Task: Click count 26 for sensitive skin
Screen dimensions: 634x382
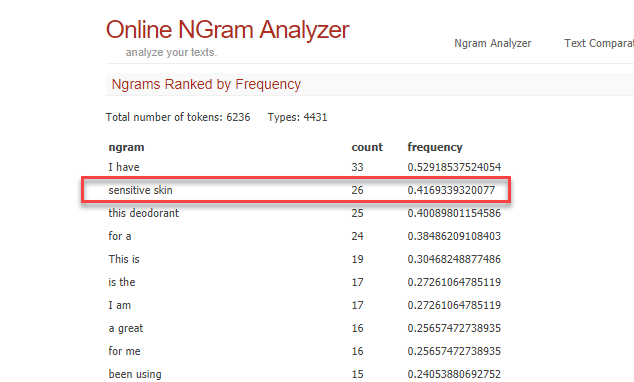Action: (x=357, y=190)
